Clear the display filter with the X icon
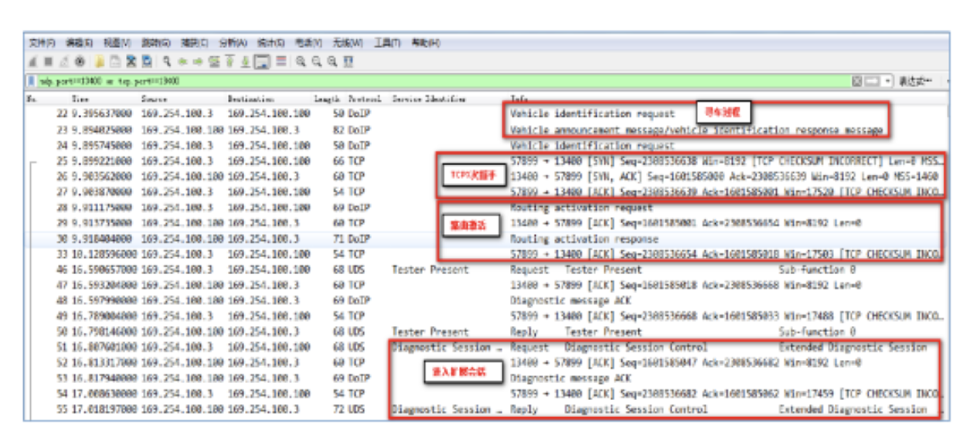The image size is (980, 448). point(857,81)
